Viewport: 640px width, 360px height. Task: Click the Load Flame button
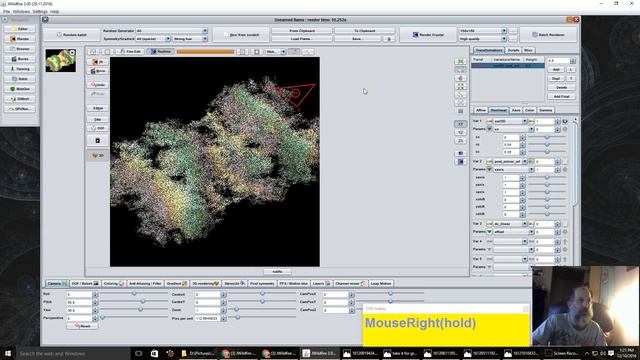pyautogui.click(x=302, y=39)
